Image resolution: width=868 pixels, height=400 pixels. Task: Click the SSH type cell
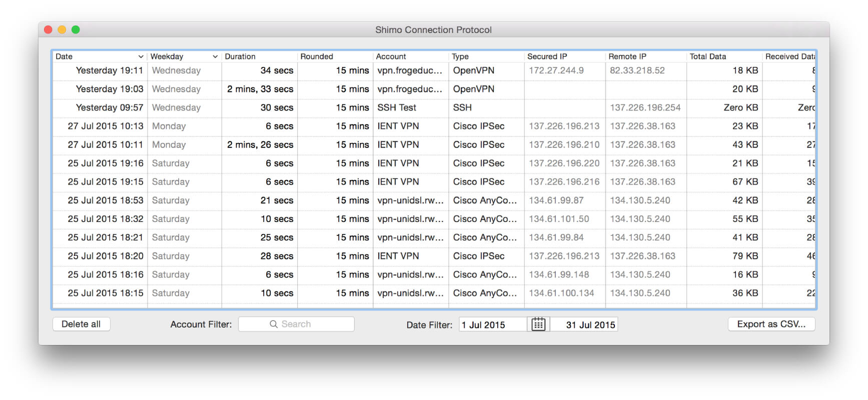pos(462,107)
